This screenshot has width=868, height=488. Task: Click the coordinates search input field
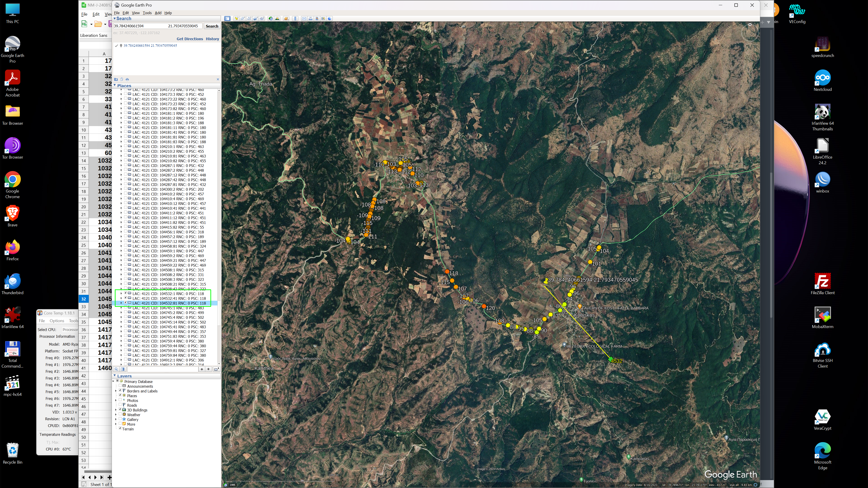[158, 26]
